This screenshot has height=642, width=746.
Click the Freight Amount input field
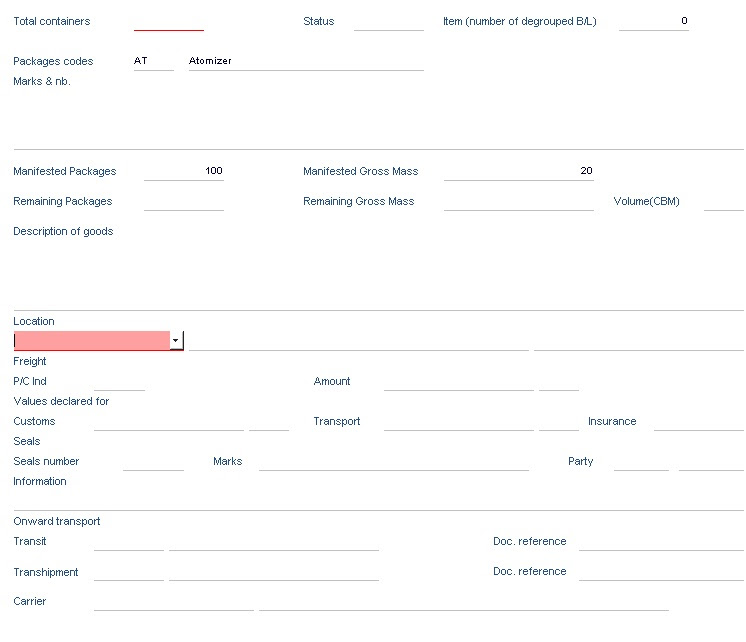coord(458,381)
